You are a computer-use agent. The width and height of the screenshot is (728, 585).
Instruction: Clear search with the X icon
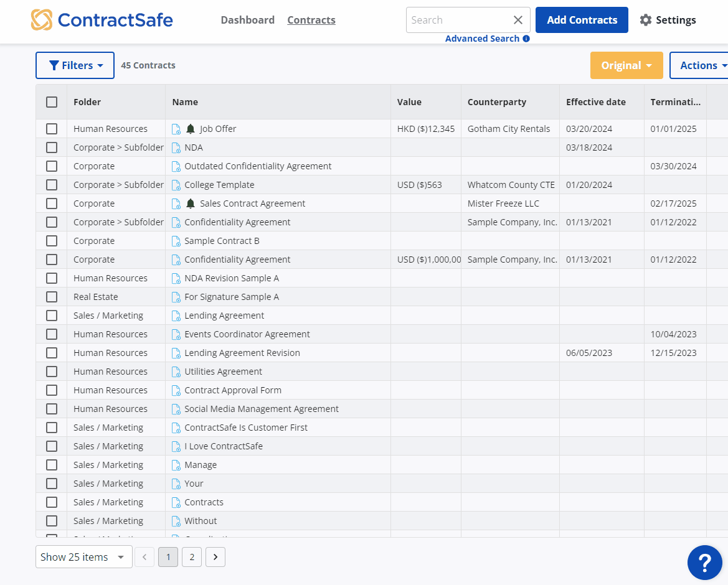point(518,20)
